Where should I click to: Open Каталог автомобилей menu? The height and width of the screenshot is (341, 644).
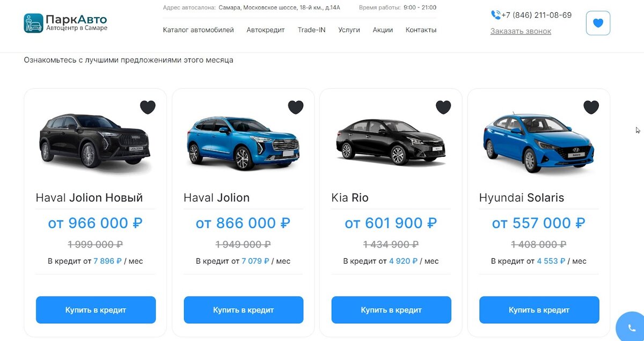pyautogui.click(x=199, y=30)
